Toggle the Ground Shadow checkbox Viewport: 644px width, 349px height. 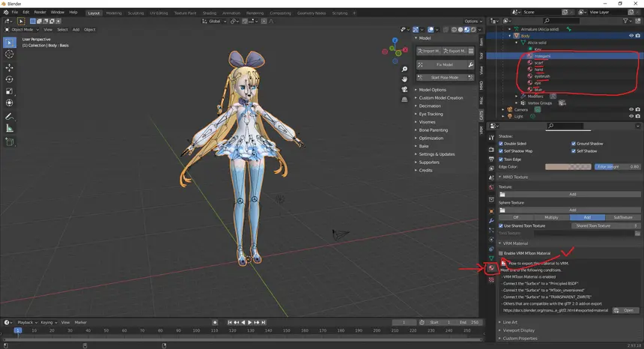574,144
